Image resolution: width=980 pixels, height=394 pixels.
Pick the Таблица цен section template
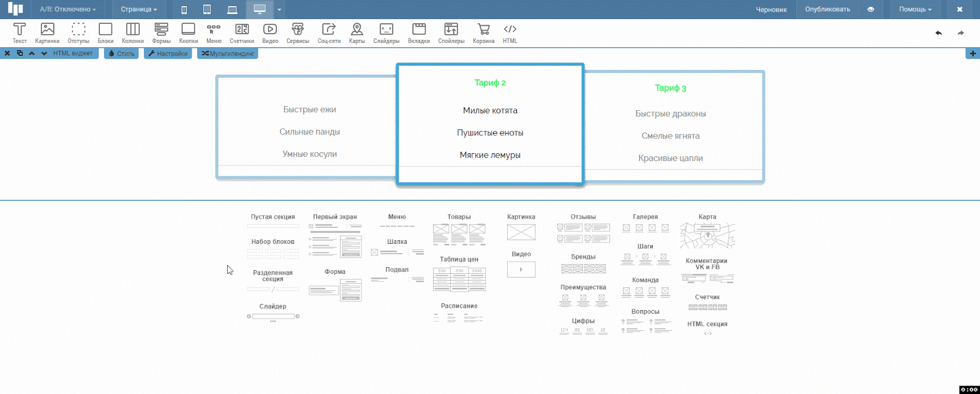pyautogui.click(x=459, y=275)
